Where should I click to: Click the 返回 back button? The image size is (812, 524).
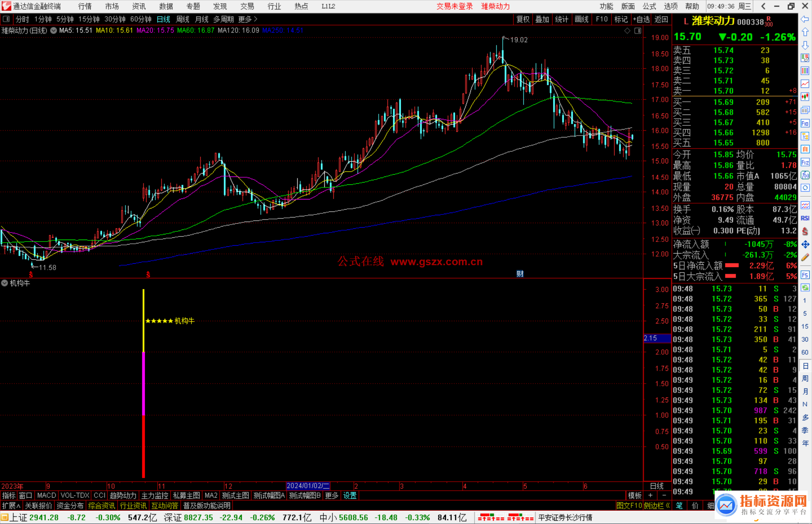point(661,19)
